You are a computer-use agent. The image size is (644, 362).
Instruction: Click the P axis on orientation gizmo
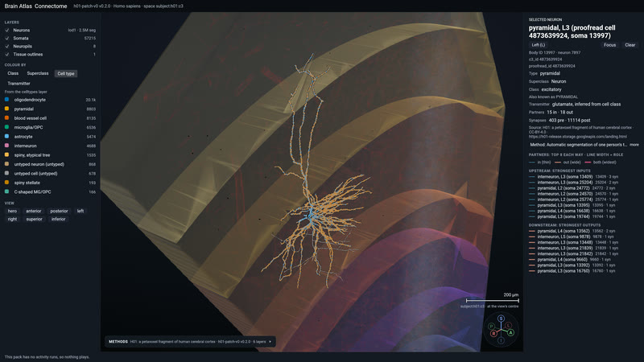491,327
